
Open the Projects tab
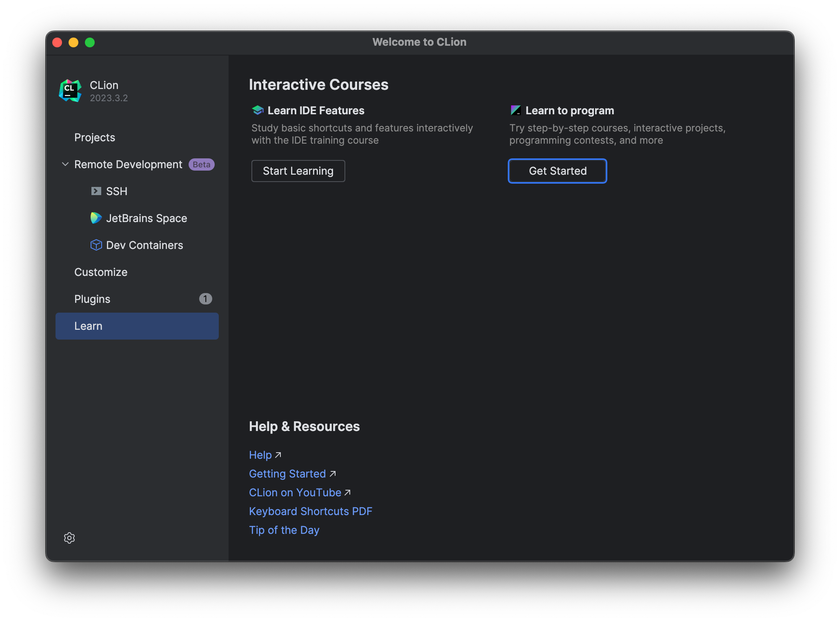click(x=95, y=138)
